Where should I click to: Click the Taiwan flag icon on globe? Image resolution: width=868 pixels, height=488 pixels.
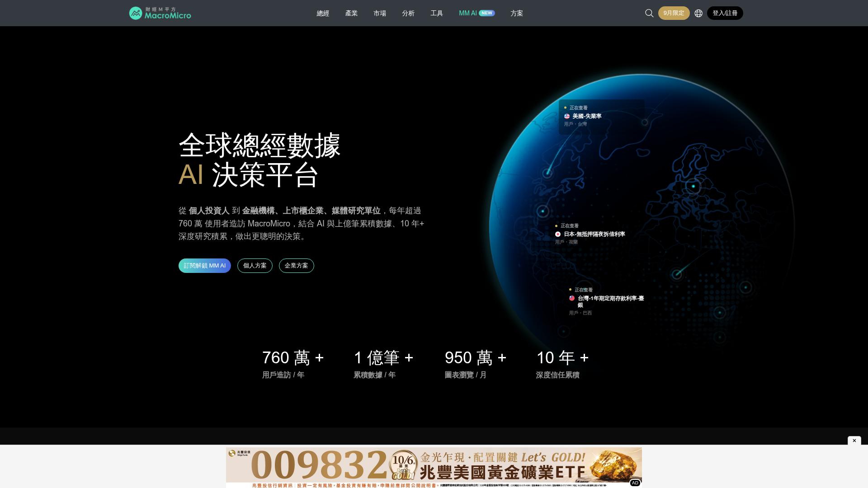click(x=572, y=298)
